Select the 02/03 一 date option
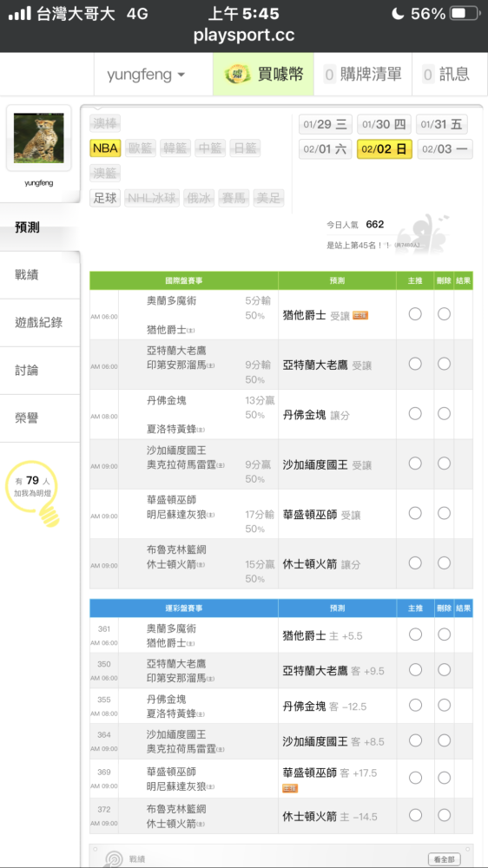 445,149
